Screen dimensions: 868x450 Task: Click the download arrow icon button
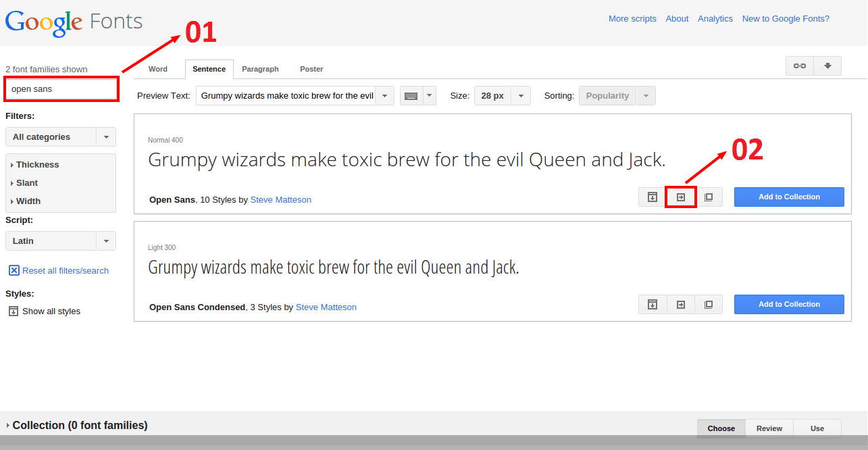click(x=827, y=66)
